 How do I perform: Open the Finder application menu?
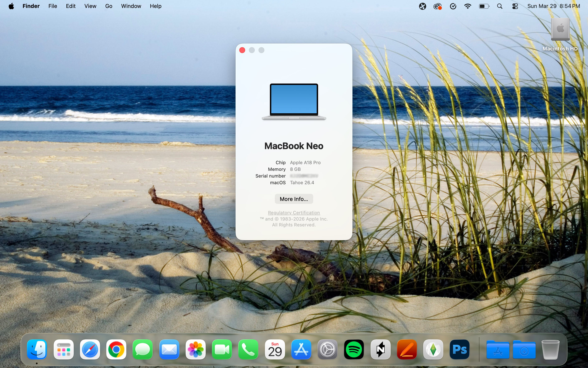(31, 6)
